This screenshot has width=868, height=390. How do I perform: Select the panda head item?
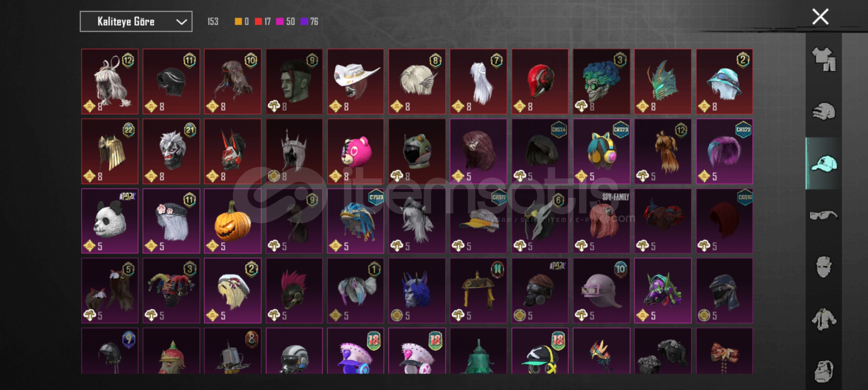(x=110, y=221)
